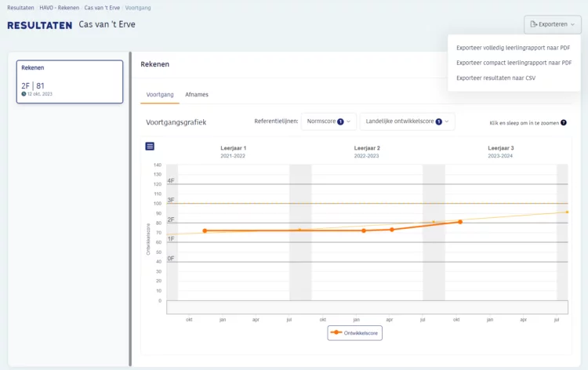Click the sidebar vertical scrollbar

(130, 209)
